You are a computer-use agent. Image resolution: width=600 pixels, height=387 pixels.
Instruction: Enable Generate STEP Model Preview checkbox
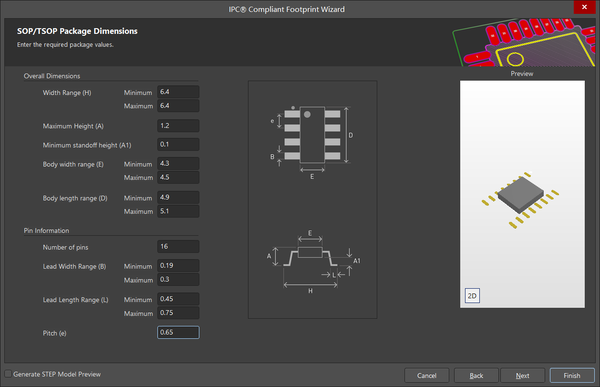tap(8, 374)
